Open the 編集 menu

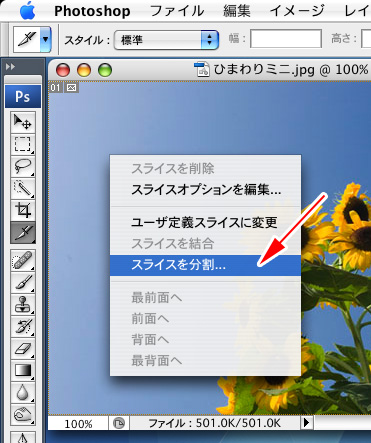tap(237, 11)
